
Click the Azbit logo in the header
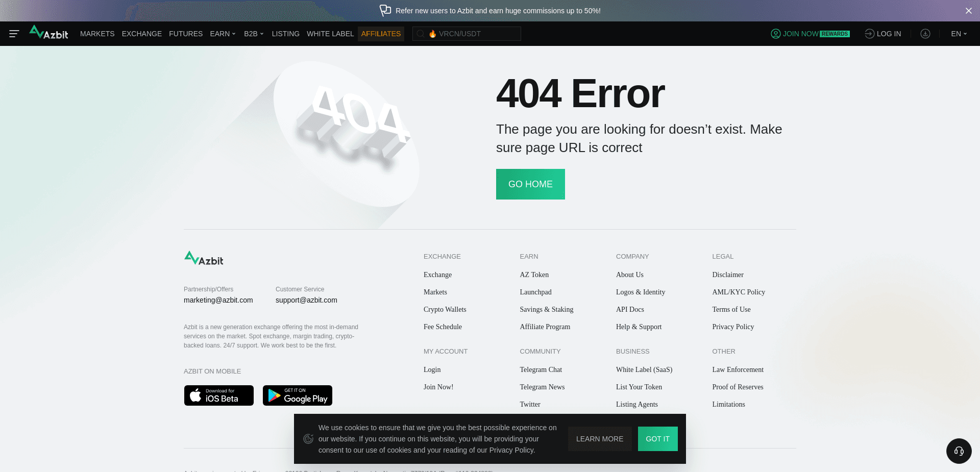pyautogui.click(x=48, y=33)
